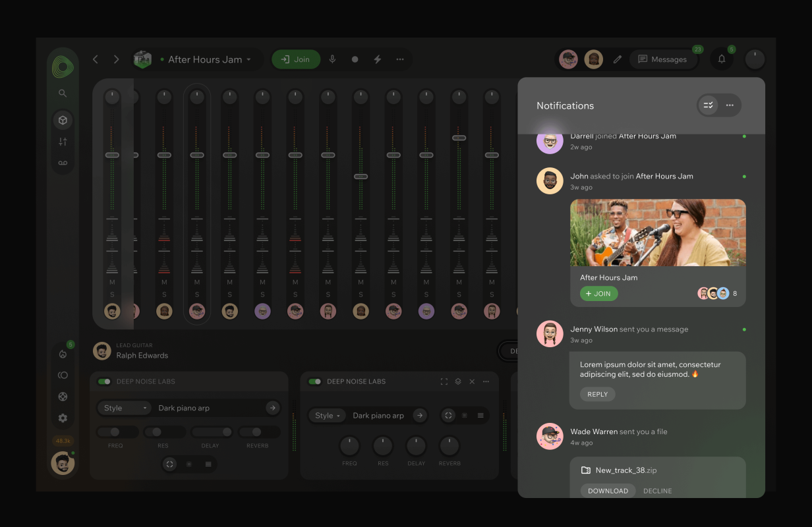Open the Style dropdown in second effect panel

click(x=327, y=416)
